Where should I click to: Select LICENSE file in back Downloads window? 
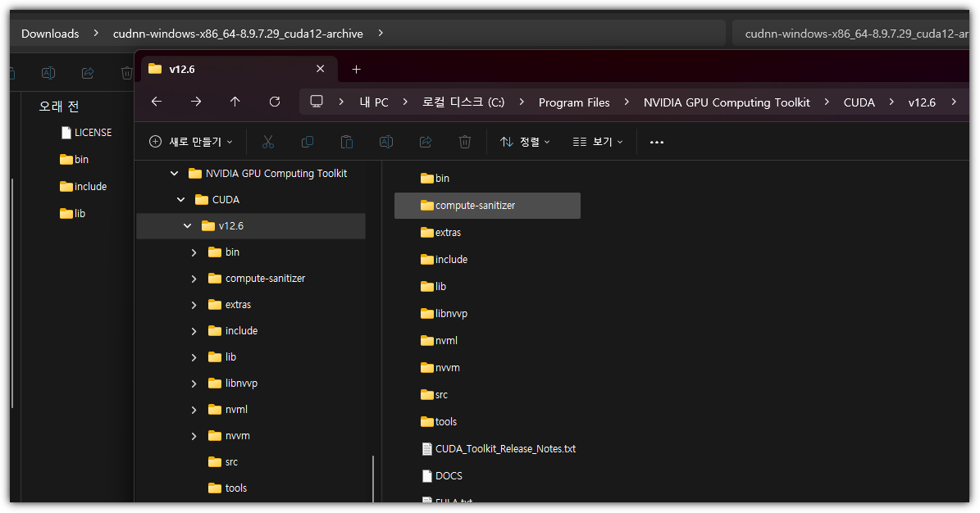[86, 133]
